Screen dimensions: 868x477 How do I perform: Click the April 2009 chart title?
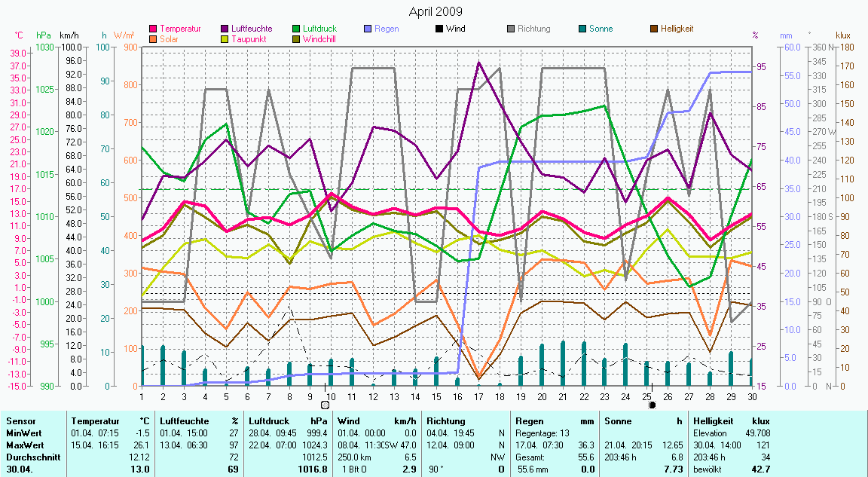click(436, 11)
